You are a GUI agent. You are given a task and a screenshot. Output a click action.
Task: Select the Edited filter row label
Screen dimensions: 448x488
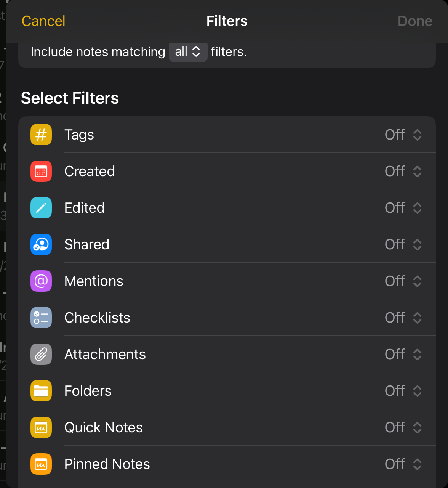85,208
